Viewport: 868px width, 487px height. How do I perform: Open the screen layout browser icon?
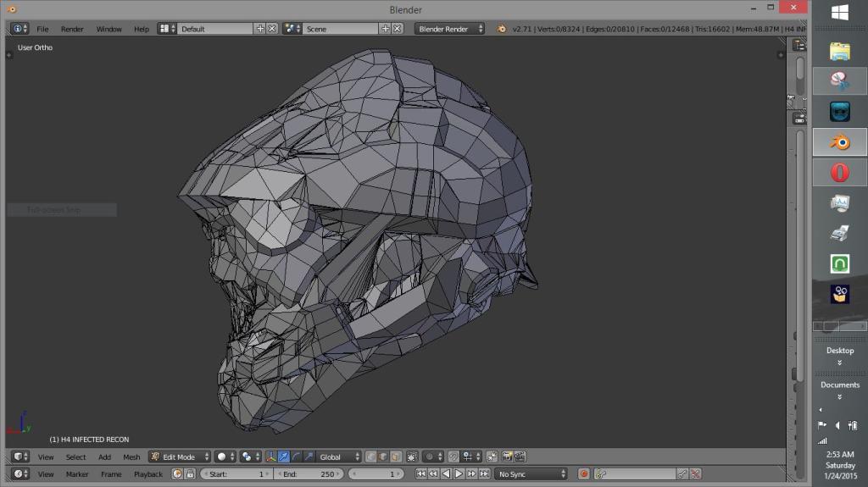click(167, 29)
